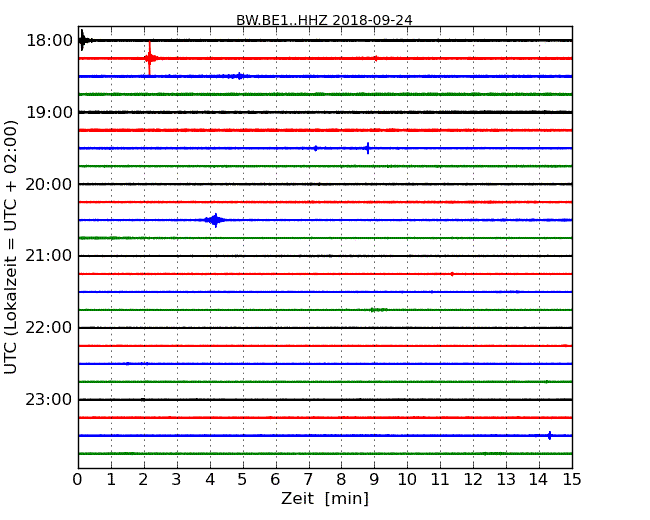650x520 pixels.
Task: Click the small blue 19:30 blip near minute 7
Action: (315, 148)
